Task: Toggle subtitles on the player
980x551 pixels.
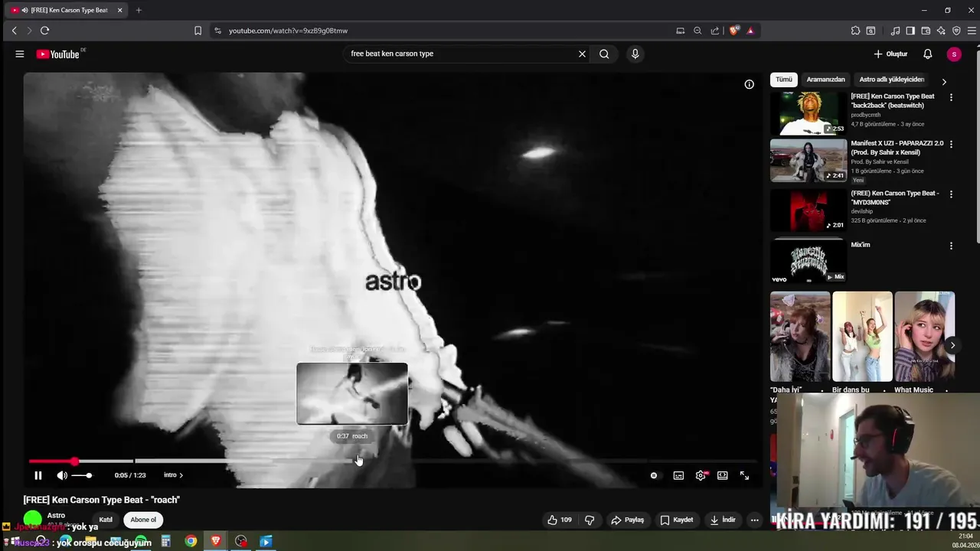Action: pyautogui.click(x=678, y=475)
